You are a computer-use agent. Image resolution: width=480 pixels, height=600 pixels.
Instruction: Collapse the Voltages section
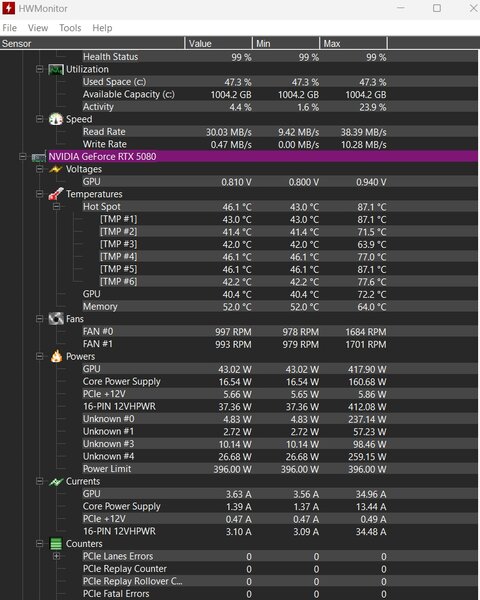tap(39, 169)
